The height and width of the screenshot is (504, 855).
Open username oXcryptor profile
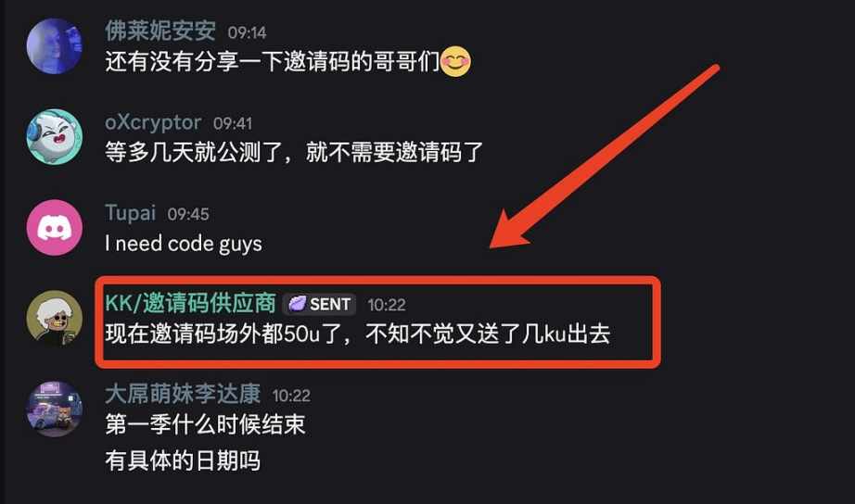click(153, 122)
